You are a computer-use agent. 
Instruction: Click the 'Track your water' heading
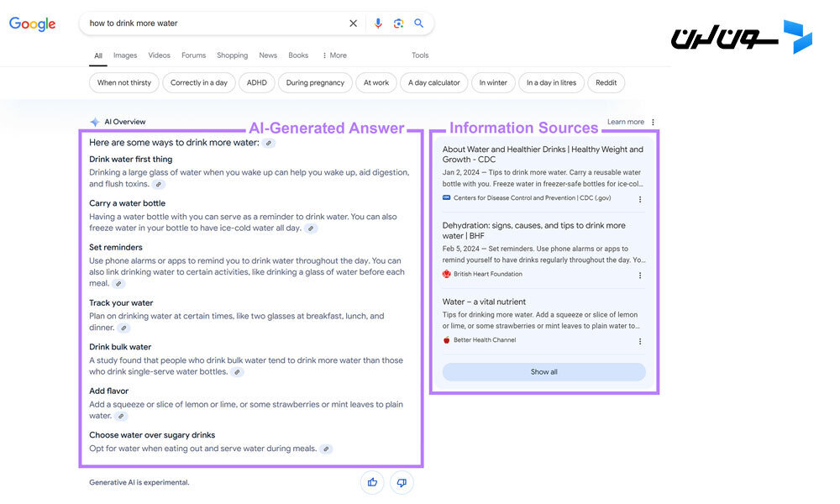tap(121, 303)
